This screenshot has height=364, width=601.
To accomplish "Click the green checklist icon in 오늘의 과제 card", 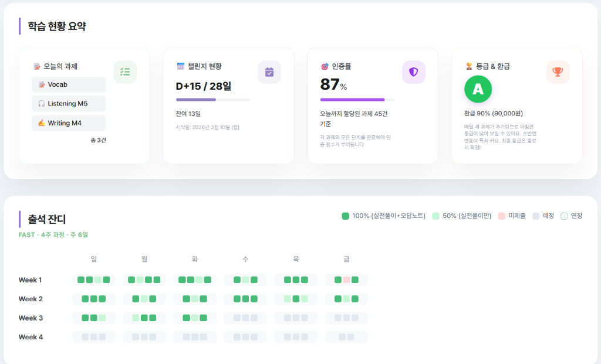I will pos(125,72).
